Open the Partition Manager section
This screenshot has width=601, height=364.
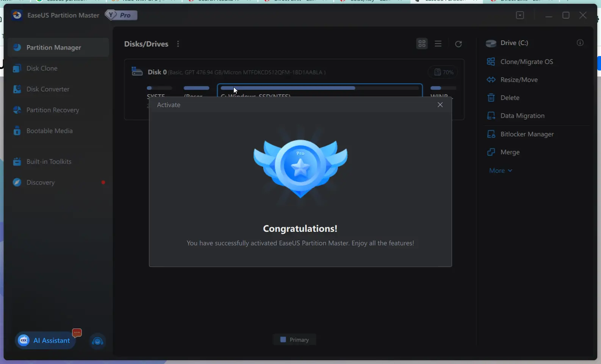point(58,47)
